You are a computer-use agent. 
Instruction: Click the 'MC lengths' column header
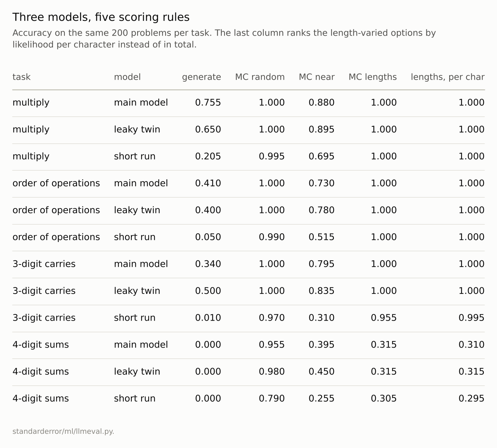pyautogui.click(x=373, y=77)
